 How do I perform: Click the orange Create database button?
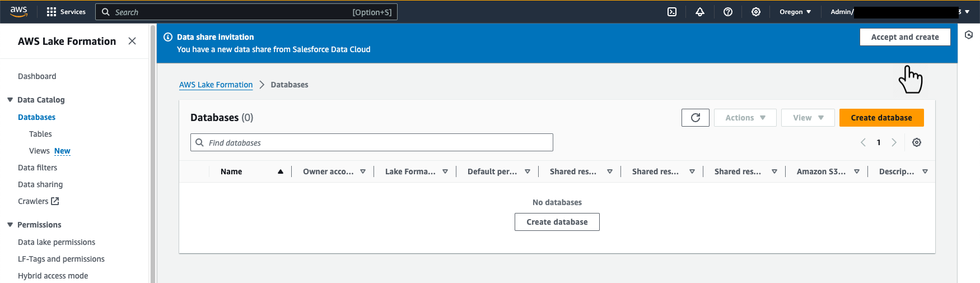pyautogui.click(x=881, y=118)
